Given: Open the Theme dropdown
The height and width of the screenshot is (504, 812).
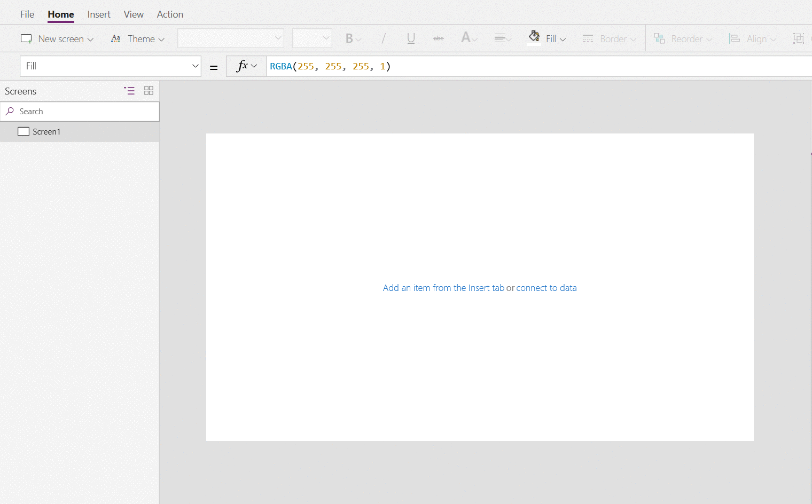Looking at the screenshot, I should pyautogui.click(x=138, y=39).
